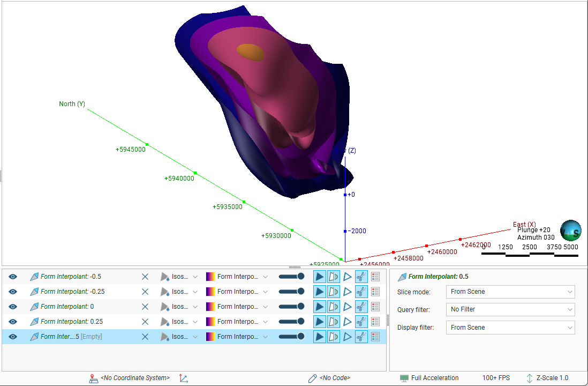Remove Form Interpolant -0.25 from scene
Viewport: 588px width, 386px height.
tap(145, 292)
